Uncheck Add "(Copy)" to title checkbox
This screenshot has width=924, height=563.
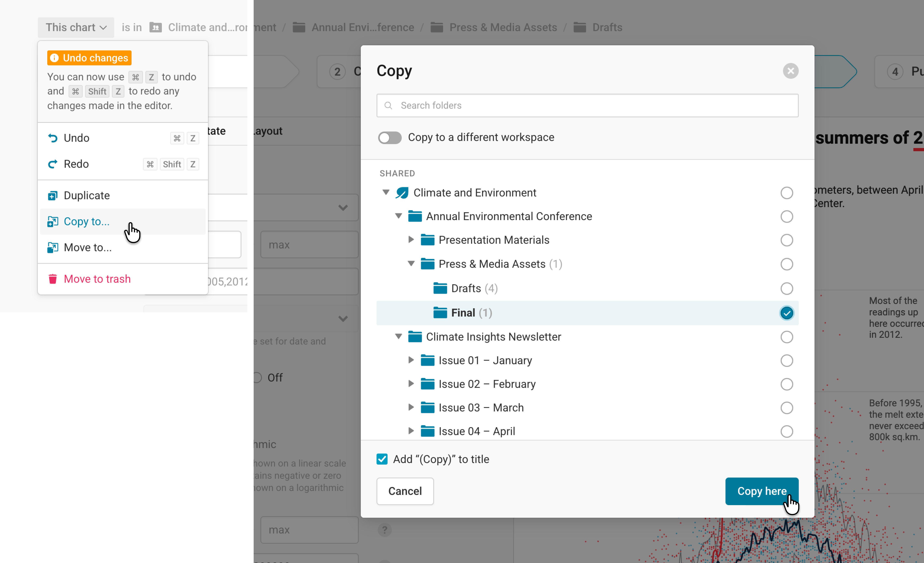click(x=382, y=459)
